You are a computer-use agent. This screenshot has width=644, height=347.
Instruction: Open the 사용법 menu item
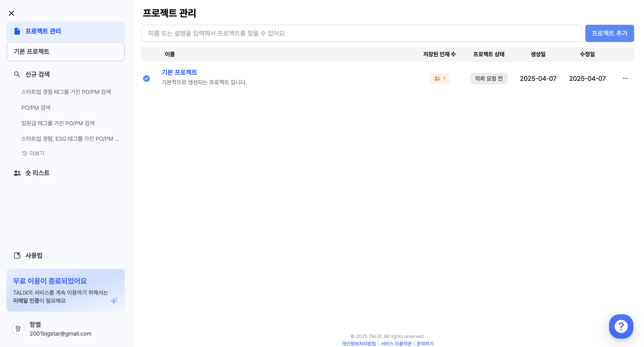(34, 255)
